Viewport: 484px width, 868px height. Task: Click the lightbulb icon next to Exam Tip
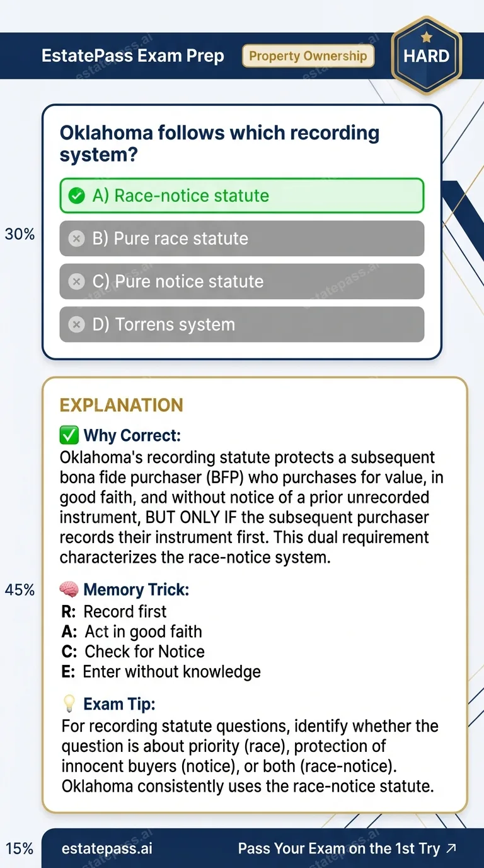click(69, 703)
